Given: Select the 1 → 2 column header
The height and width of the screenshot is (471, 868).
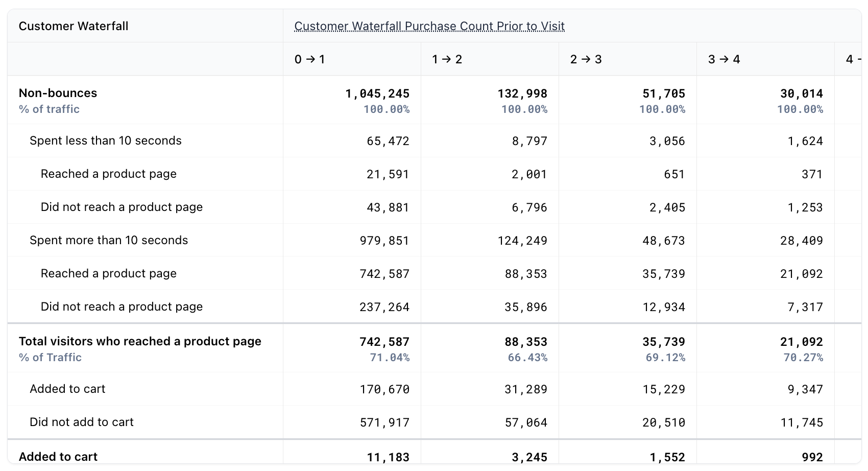Looking at the screenshot, I should pyautogui.click(x=447, y=59).
